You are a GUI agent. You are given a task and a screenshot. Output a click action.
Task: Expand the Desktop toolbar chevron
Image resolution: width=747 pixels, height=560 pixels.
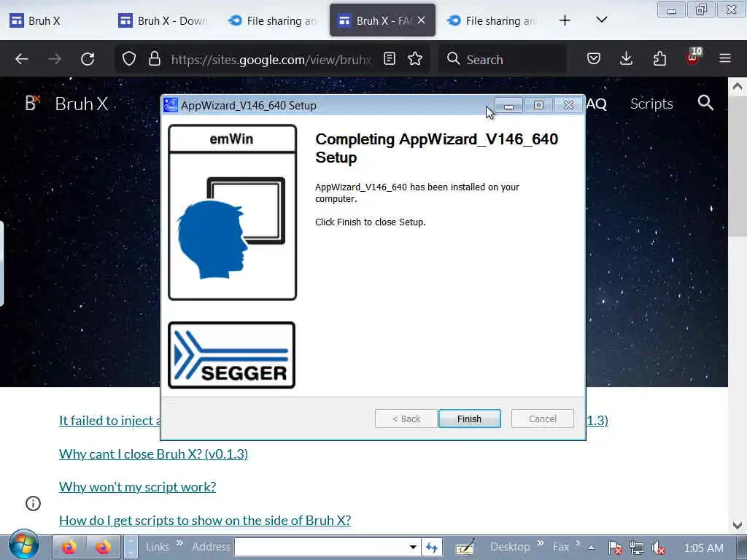tap(541, 542)
